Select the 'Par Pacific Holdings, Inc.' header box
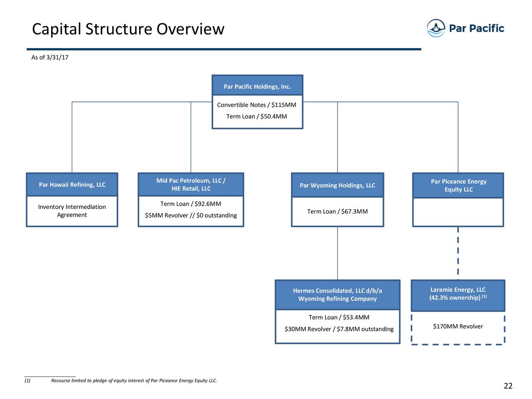This screenshot has height=399, width=532. click(257, 86)
